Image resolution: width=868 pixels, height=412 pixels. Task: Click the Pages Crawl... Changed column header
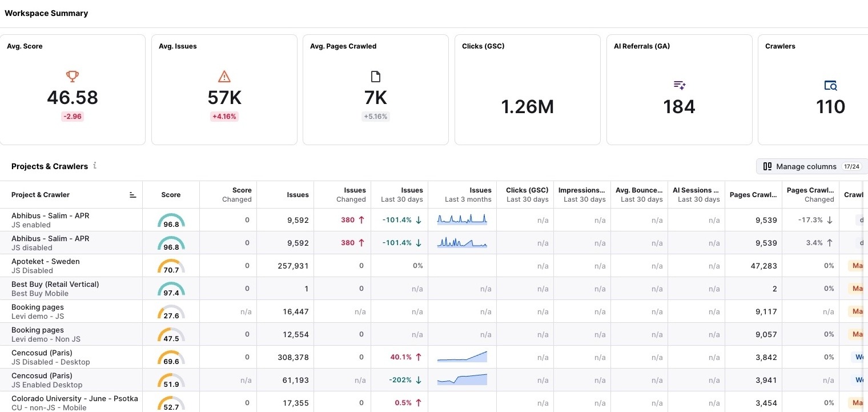coord(810,195)
